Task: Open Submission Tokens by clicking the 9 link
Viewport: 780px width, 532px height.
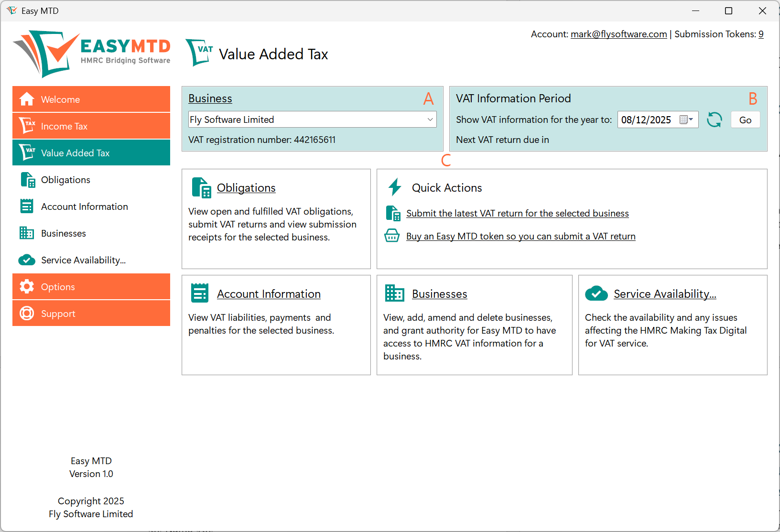Action: click(x=761, y=34)
